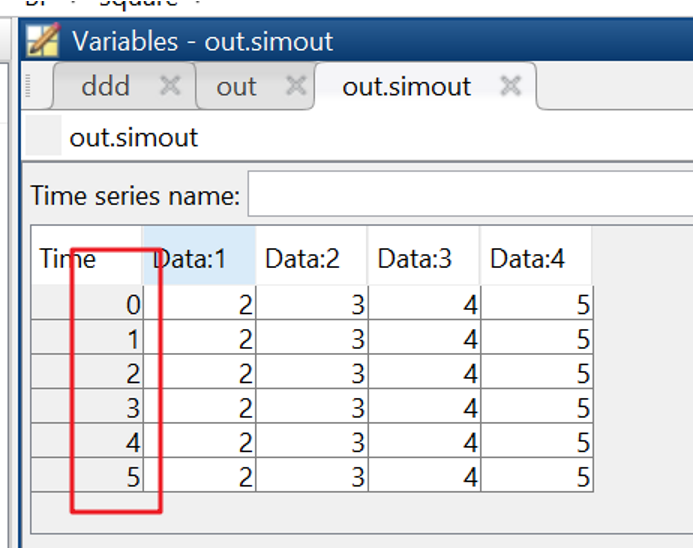Close the out variable tab
This screenshot has width=693, height=548.
pos(295,86)
